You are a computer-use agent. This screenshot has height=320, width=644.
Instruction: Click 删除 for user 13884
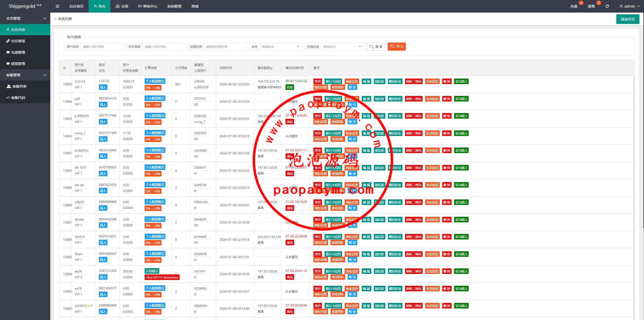447,271
